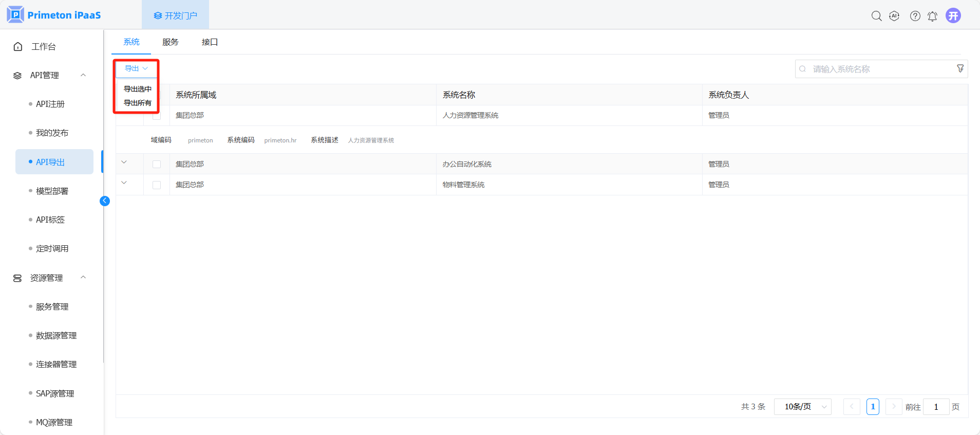Open the help question mark icon
The width and height of the screenshot is (980, 435).
tap(915, 16)
